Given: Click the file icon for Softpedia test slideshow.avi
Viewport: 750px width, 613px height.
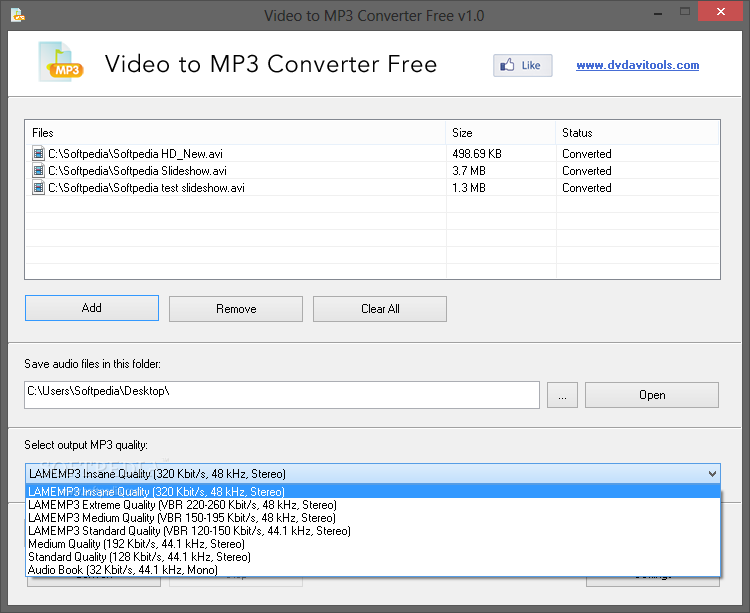Looking at the screenshot, I should (x=38, y=187).
